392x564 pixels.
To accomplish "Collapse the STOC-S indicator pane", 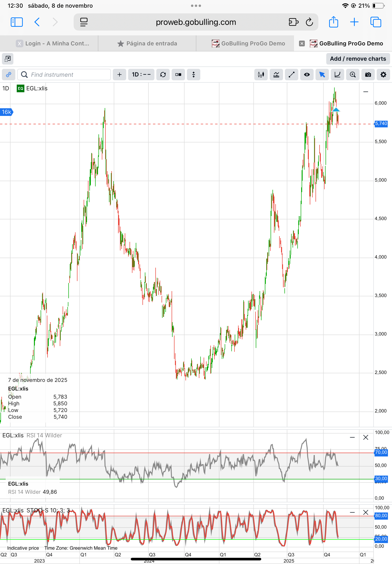I will point(352,512).
